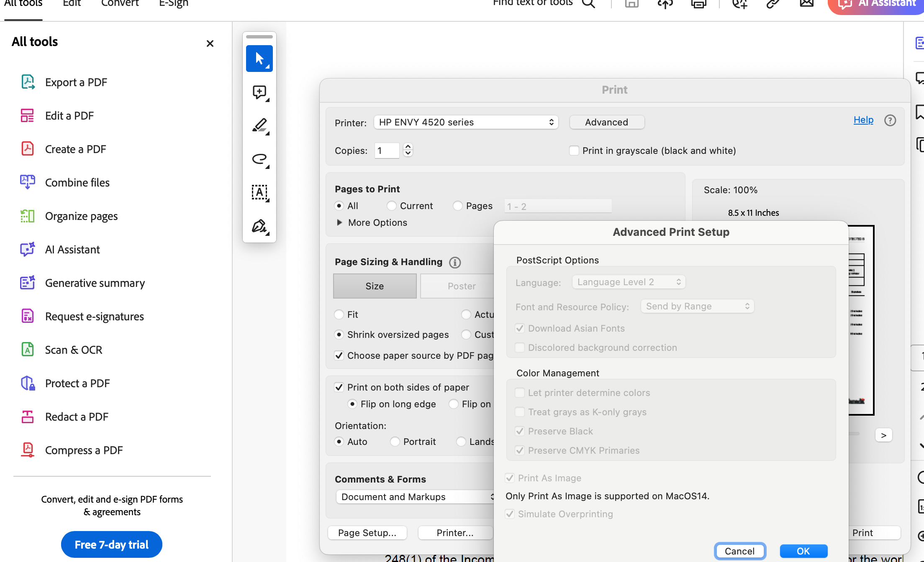Click the Help link in Print dialog
The height and width of the screenshot is (562, 924).
tap(863, 120)
